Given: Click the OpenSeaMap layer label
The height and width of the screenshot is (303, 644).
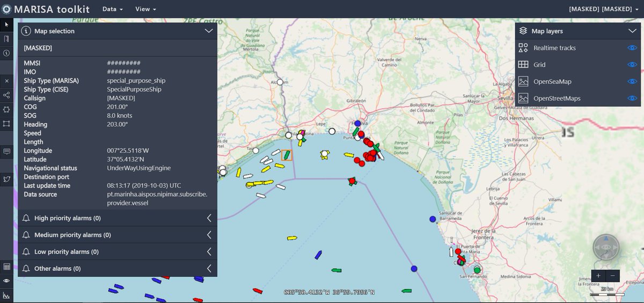Looking at the screenshot, I should click(x=552, y=82).
